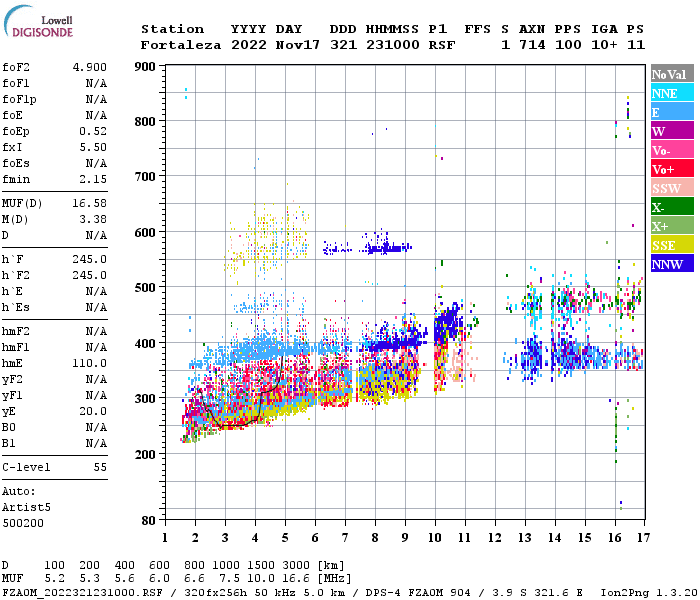Select the pink Vo- legend swatch

point(672,150)
